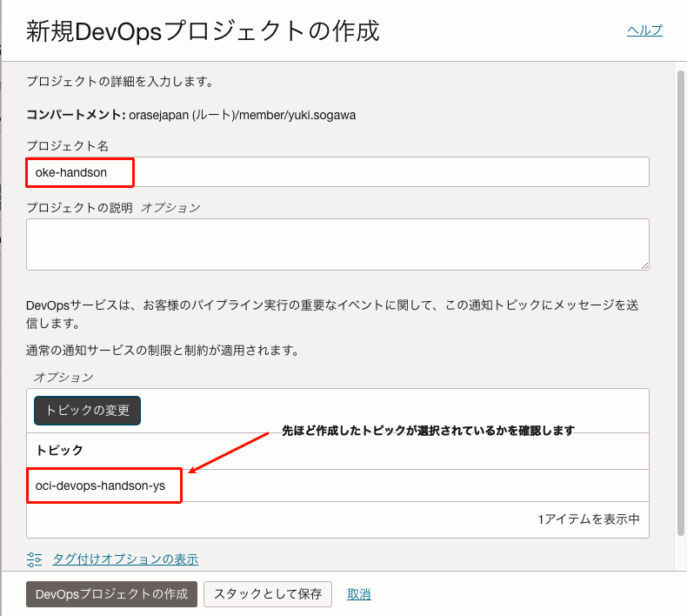
Task: Cancel the dialog with the 取消 link
Action: tap(359, 594)
